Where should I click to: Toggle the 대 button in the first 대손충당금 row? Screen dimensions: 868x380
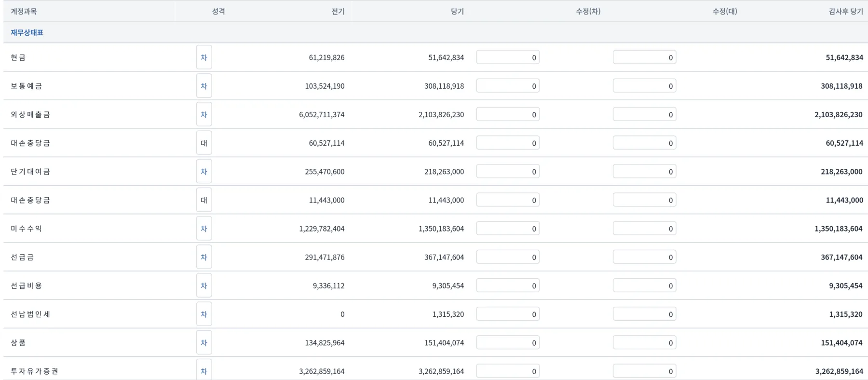tap(204, 143)
